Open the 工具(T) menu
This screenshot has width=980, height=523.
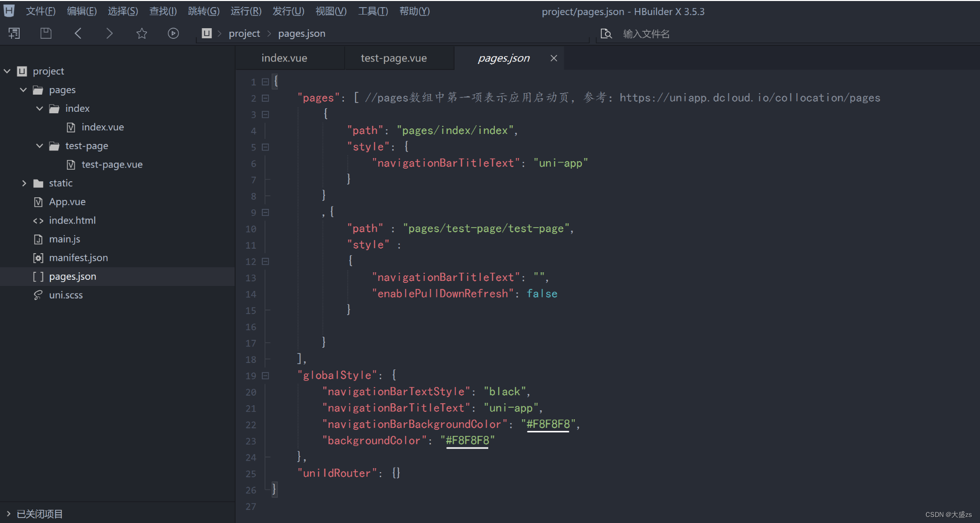(373, 11)
